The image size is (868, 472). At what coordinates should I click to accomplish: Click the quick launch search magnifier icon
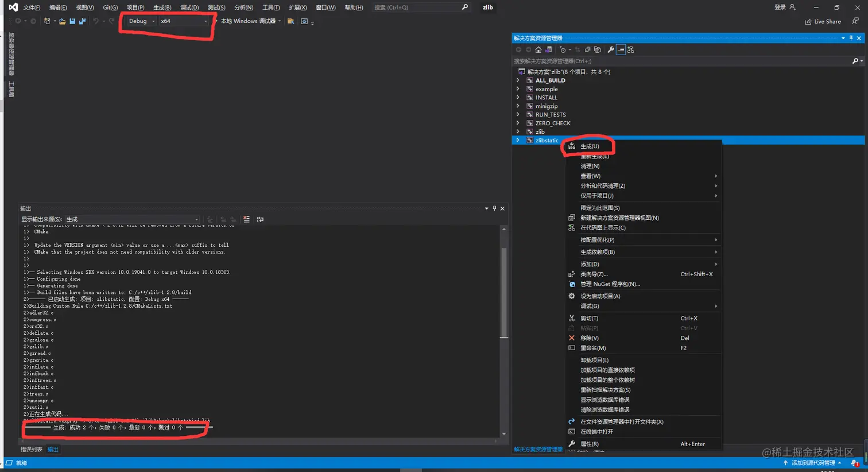tap(465, 7)
